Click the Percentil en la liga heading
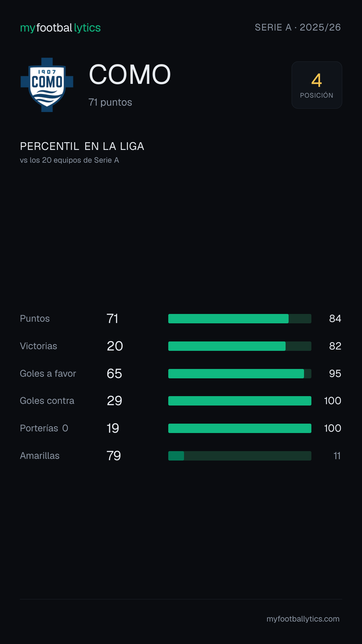Viewport: 362px width, 644px height. [x=82, y=146]
